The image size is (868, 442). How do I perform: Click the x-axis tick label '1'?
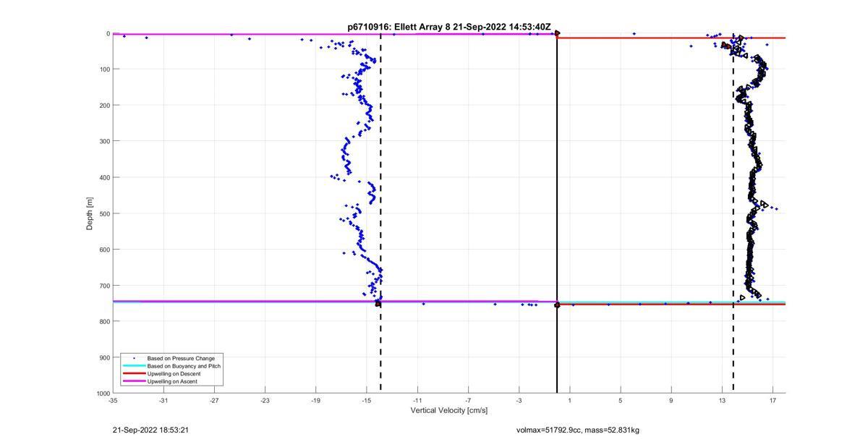(x=569, y=400)
